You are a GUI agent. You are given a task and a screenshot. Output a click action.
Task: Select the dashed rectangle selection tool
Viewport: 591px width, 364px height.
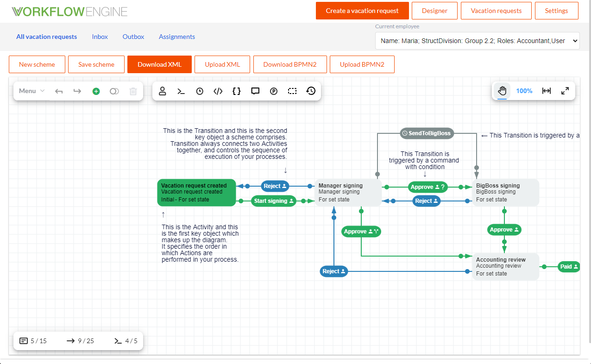(x=292, y=91)
